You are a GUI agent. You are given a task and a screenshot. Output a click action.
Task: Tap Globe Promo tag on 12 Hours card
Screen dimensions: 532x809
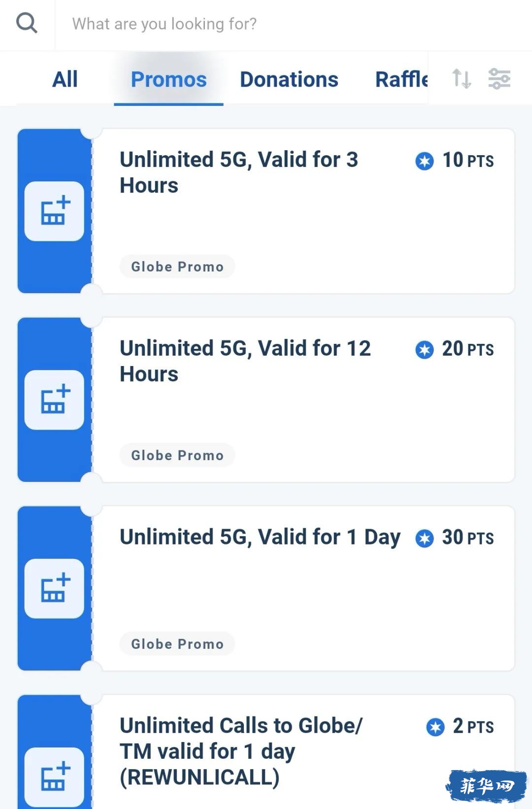(177, 455)
